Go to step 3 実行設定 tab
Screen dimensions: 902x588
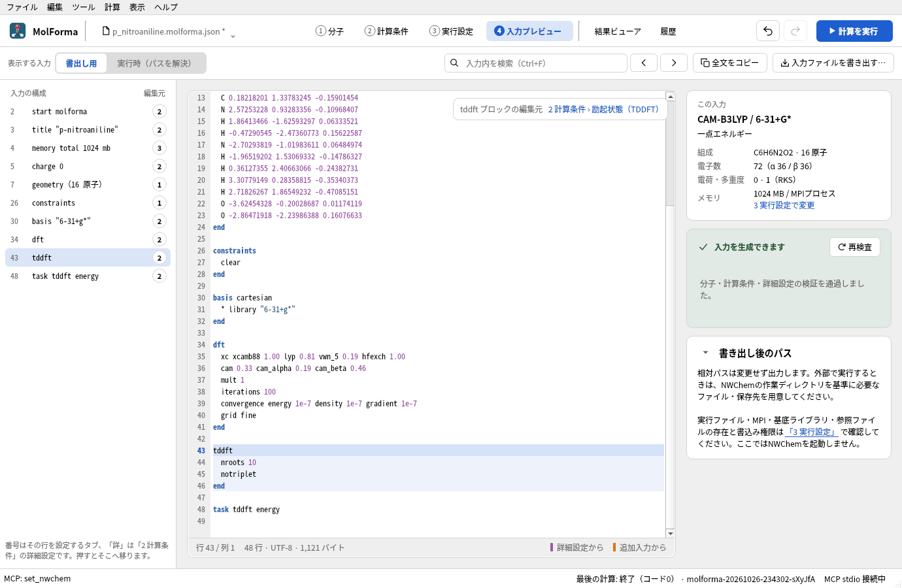point(451,31)
